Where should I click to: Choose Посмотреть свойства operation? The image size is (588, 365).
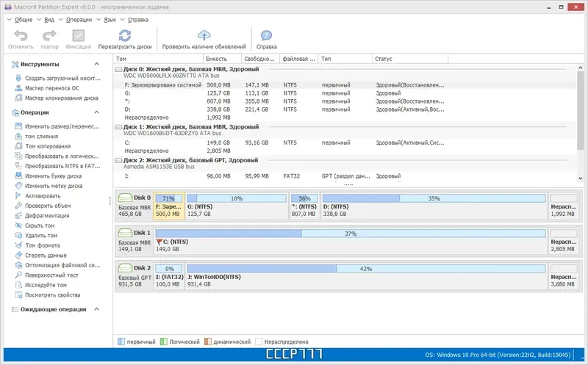(x=47, y=295)
